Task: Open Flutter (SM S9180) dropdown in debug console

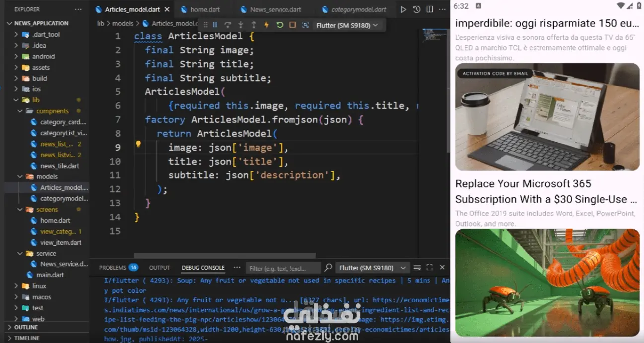Action: (x=372, y=268)
